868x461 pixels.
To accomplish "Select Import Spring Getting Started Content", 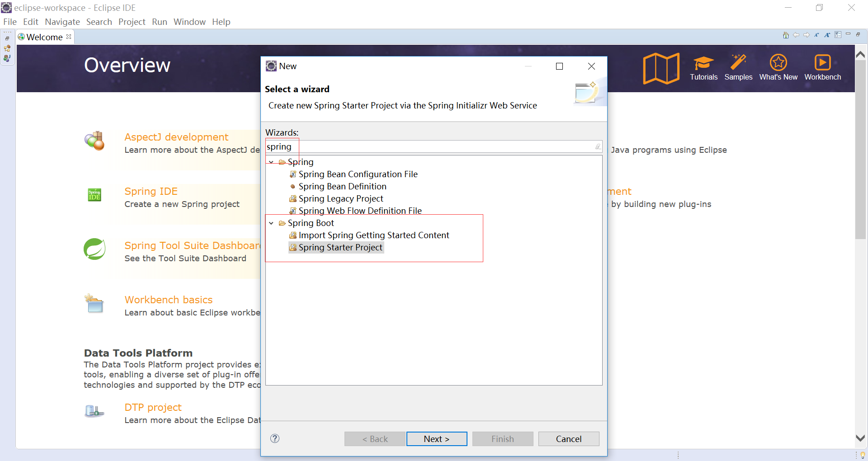I will coord(369,235).
